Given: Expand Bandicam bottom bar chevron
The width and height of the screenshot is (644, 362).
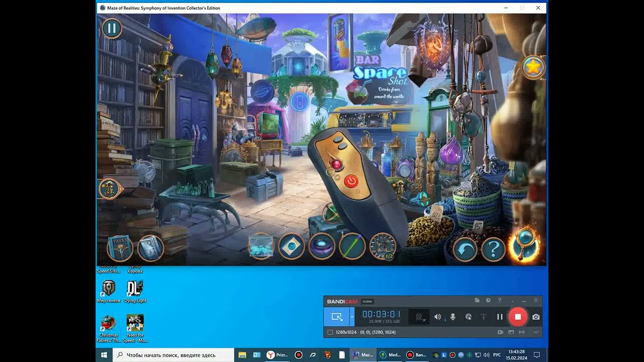Looking at the screenshot, I should [536, 332].
